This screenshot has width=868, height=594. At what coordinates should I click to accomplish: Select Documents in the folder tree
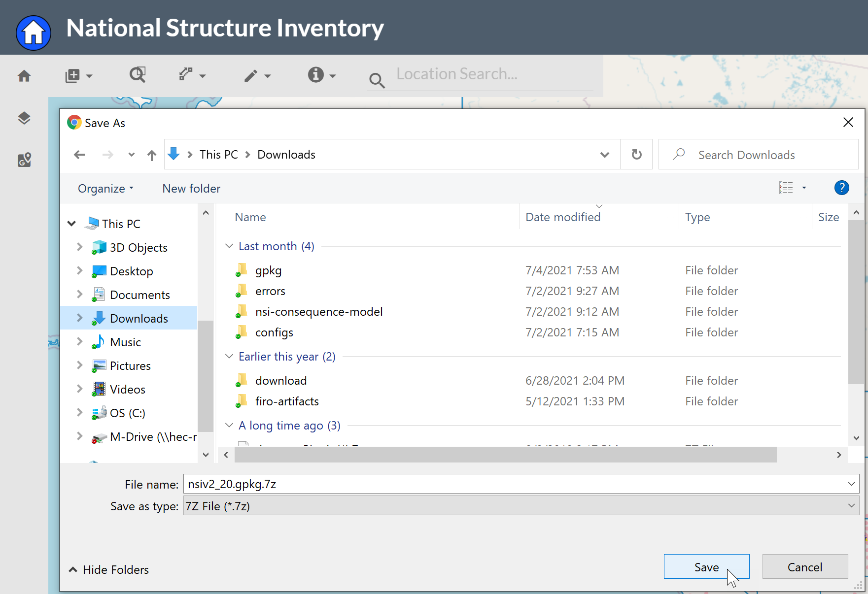pyautogui.click(x=139, y=295)
